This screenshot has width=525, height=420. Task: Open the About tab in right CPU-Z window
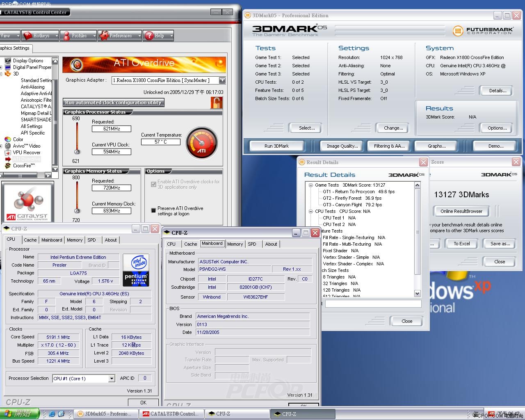point(271,244)
